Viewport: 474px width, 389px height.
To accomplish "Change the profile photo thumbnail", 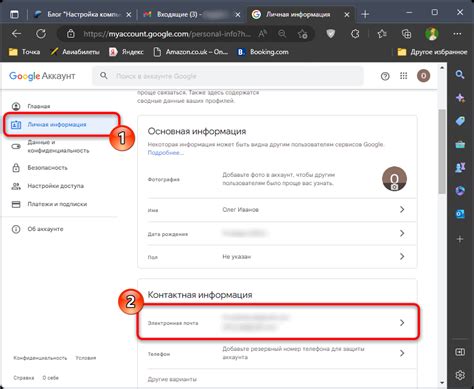I will click(x=394, y=179).
